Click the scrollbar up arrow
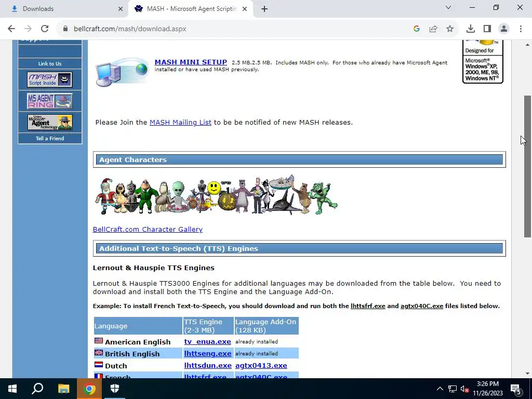 pyautogui.click(x=527, y=45)
